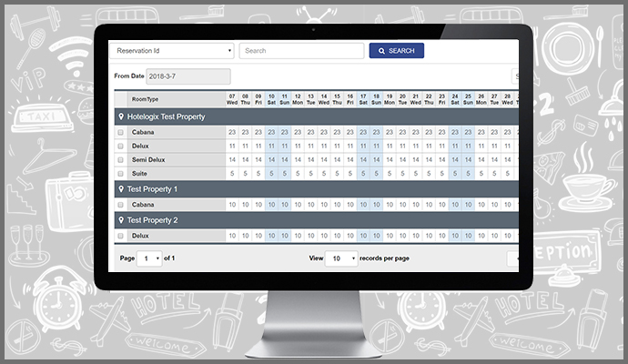Click into the Search text field
Image resolution: width=628 pixels, height=364 pixels.
tap(301, 51)
